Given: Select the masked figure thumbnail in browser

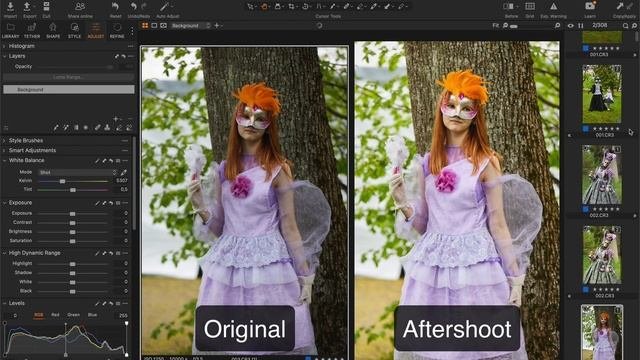Looking at the screenshot, I should click(x=602, y=94).
